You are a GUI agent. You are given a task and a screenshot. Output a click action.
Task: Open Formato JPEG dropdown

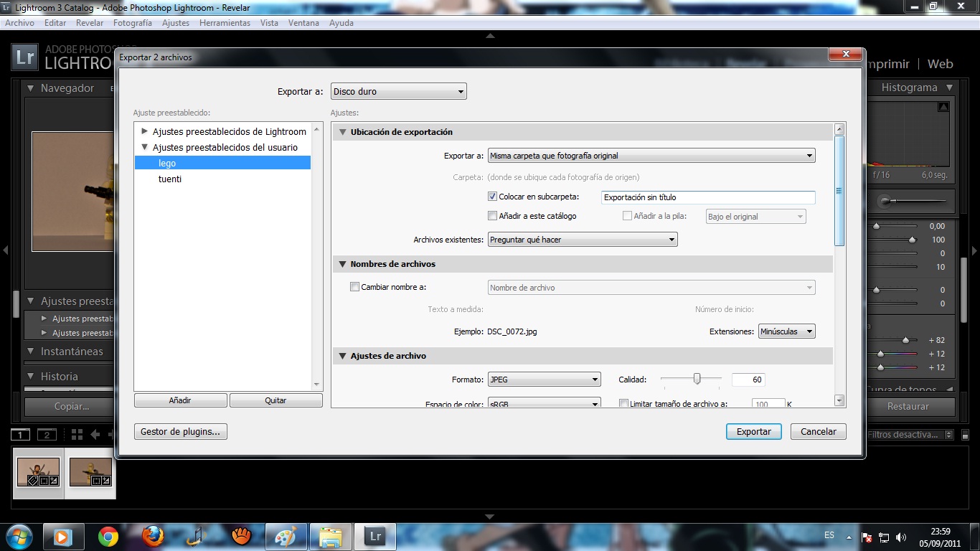(544, 380)
